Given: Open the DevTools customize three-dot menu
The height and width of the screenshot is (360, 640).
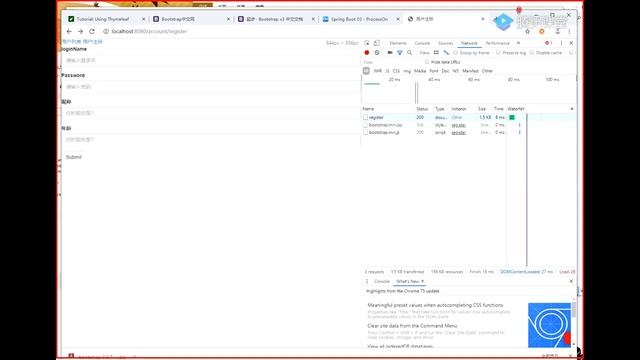Looking at the screenshot, I should pos(561,43).
